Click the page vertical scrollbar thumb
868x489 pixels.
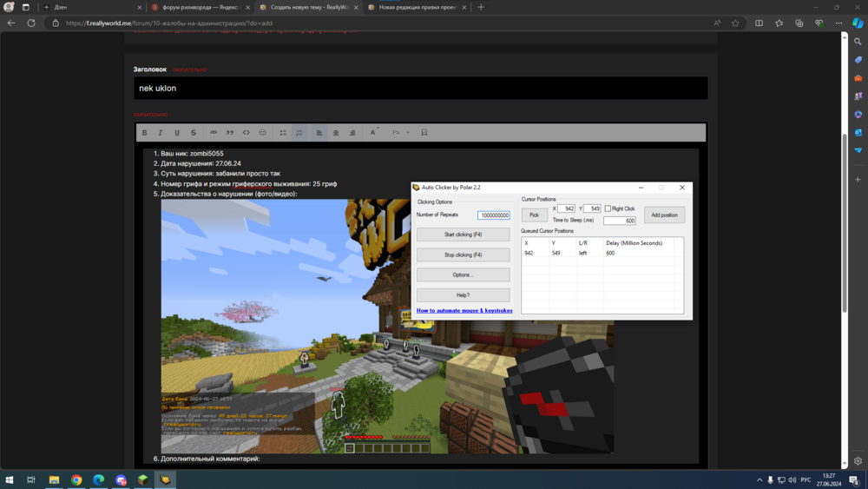point(845,223)
